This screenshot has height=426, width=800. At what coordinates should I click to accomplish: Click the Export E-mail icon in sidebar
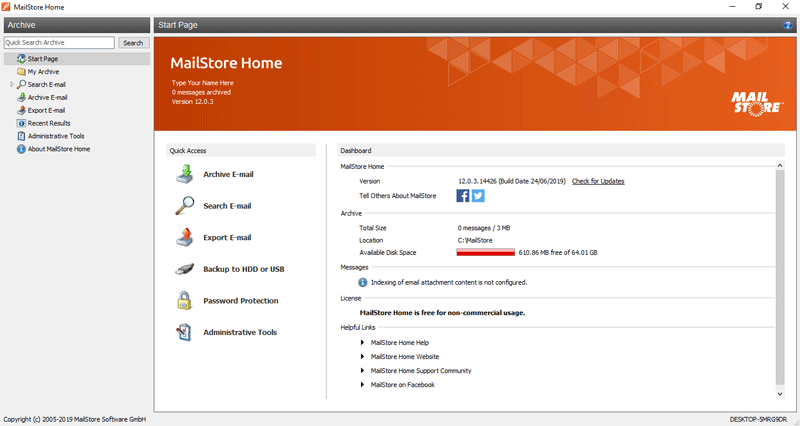(x=21, y=110)
